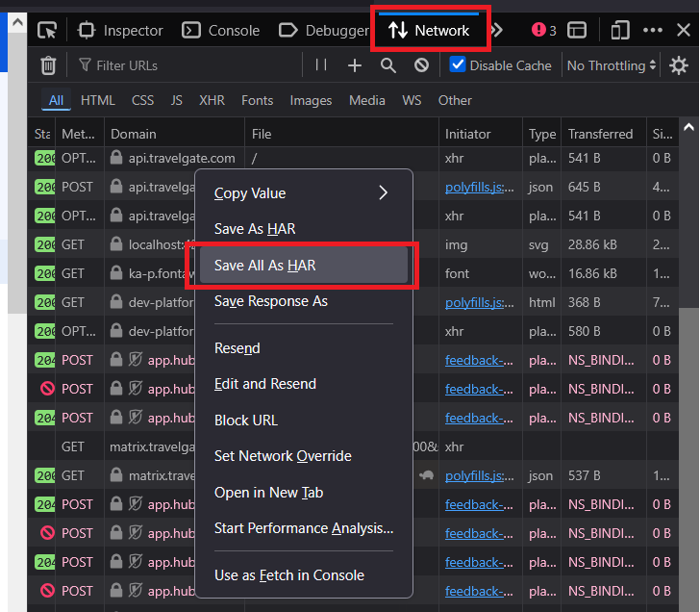Choose Edit and Resend
The height and width of the screenshot is (612, 700).
point(304,384)
